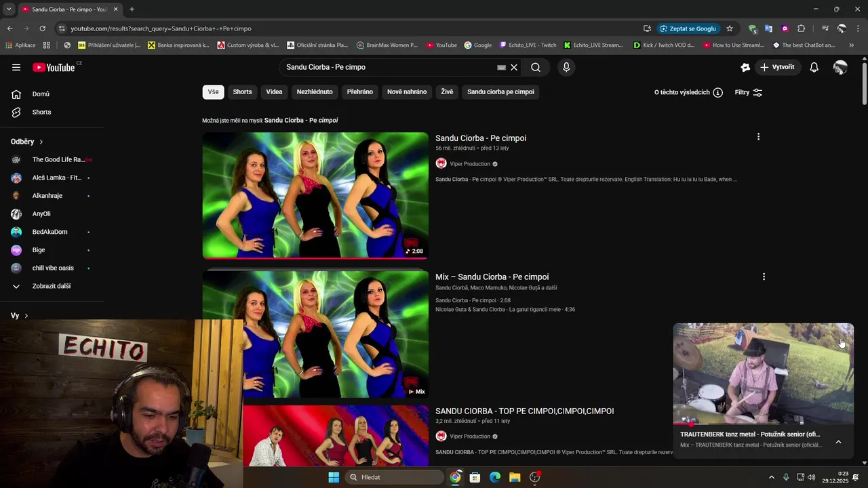Viewport: 868px width, 488px height.
Task: Reload the browser page
Action: pyautogui.click(x=42, y=28)
